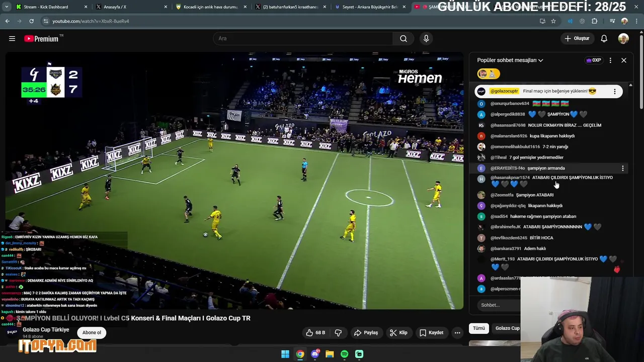Close the Kick Dashboard tab
Viewport: 644px width, 362px height.
pyautogui.click(x=86, y=7)
